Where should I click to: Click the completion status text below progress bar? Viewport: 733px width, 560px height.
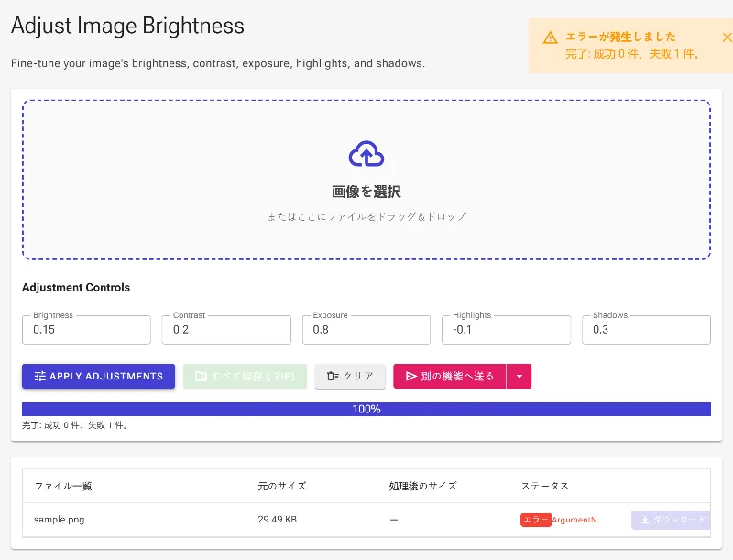(x=75, y=425)
